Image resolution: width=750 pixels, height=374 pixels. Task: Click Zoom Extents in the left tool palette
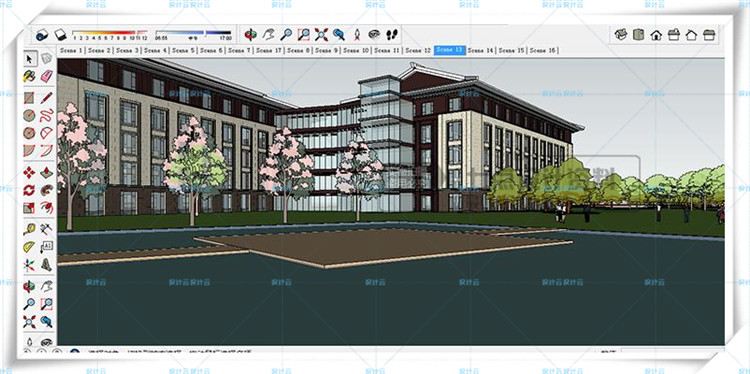point(29,321)
